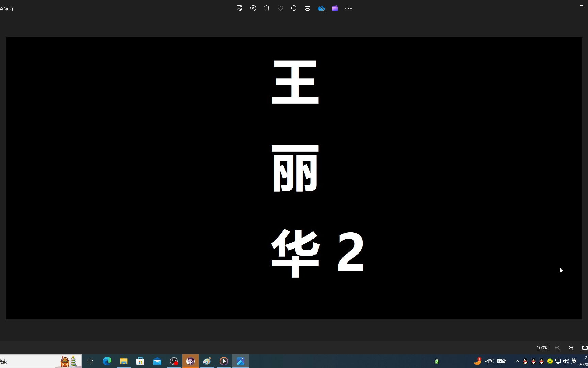Click the Photos app taskbar icon
Viewport: 588px width, 368px height.
pos(241,361)
